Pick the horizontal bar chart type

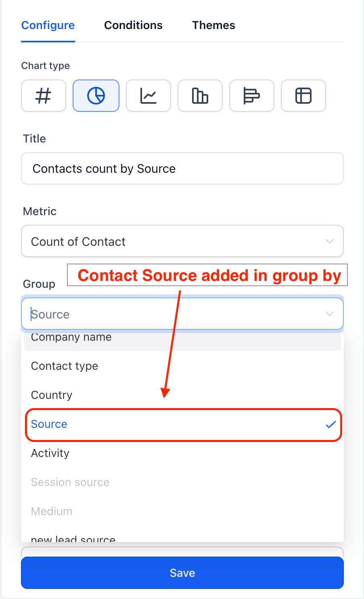click(252, 96)
